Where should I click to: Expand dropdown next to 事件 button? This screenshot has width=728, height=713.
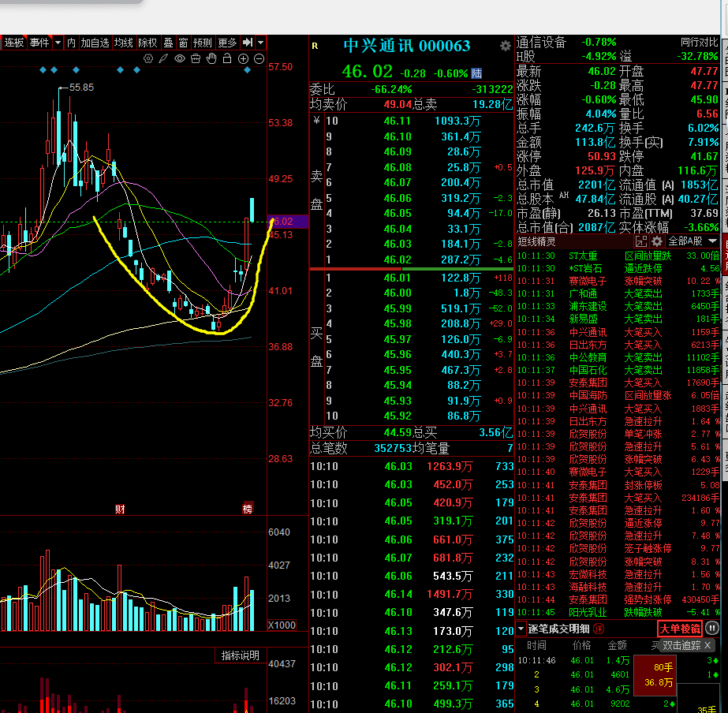(58, 43)
